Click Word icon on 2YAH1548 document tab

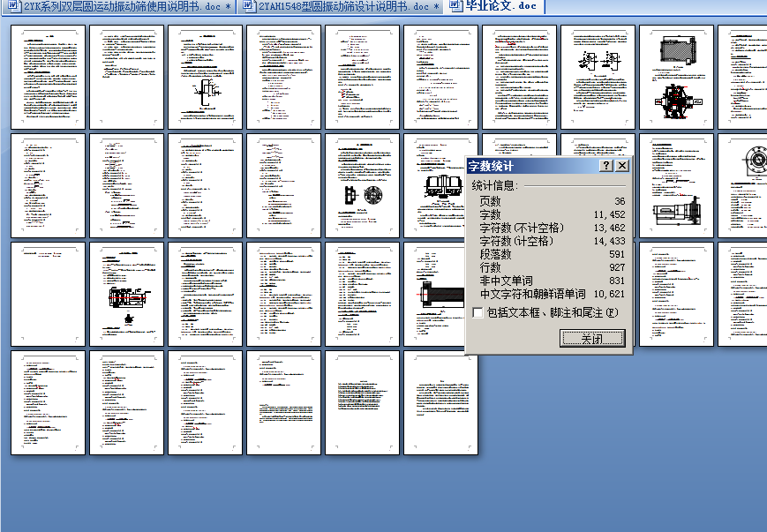250,6
